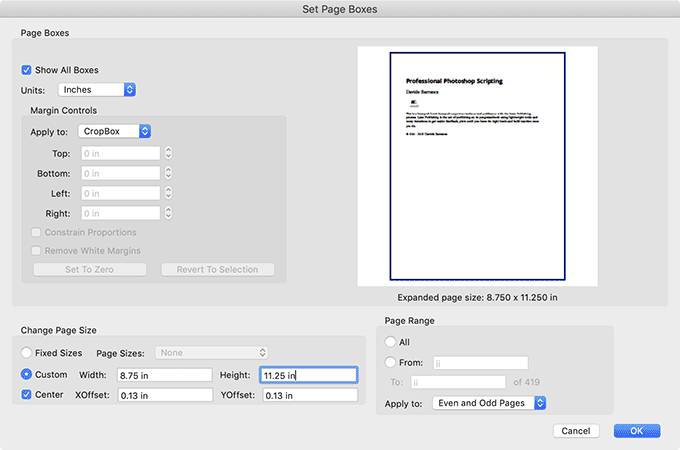
Task: Enable the Remove White Margins checkbox
Action: pos(36,251)
